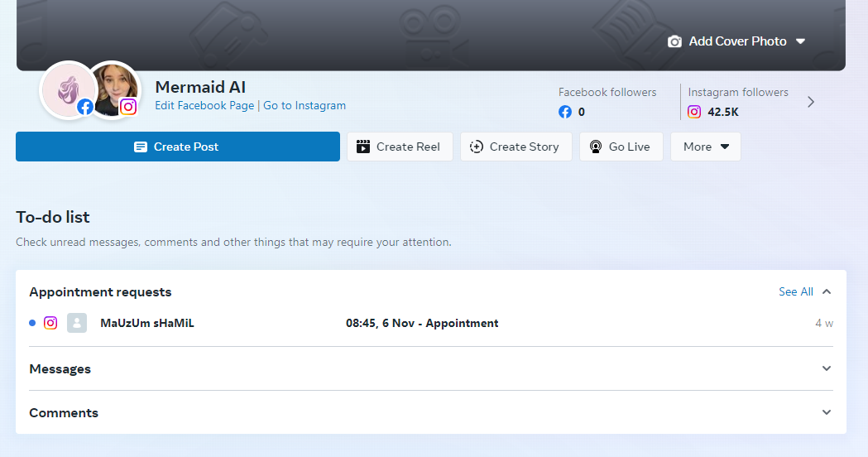This screenshot has width=868, height=457.
Task: Collapse the Appointment requests section
Action: click(827, 291)
